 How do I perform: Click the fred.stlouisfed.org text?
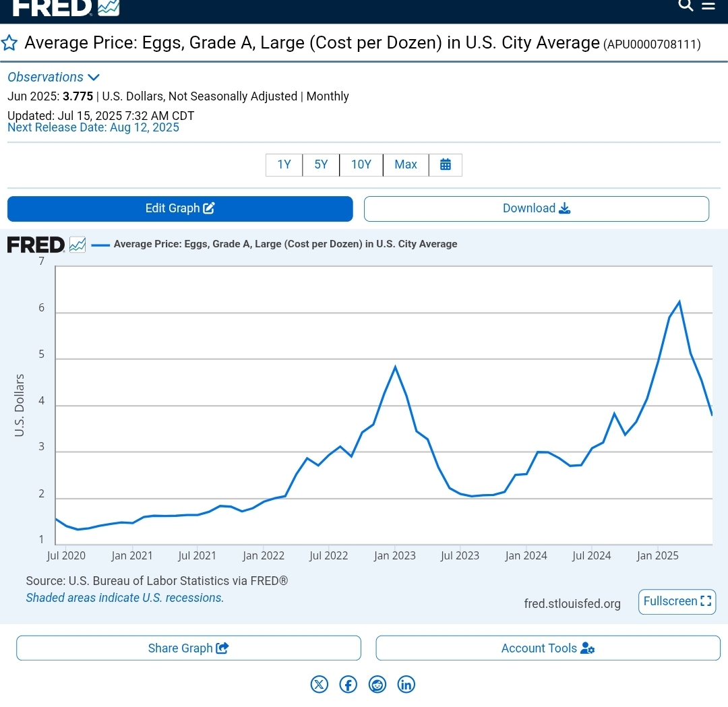[572, 603]
